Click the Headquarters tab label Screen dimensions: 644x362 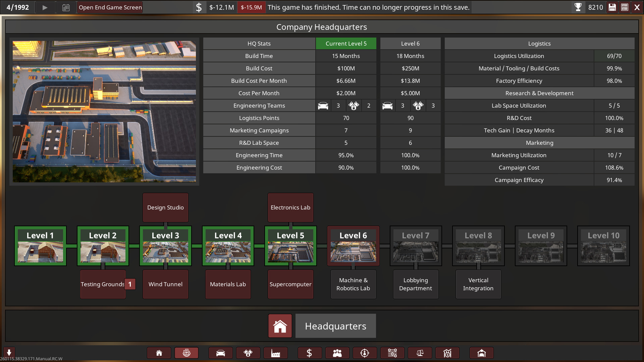tap(335, 326)
